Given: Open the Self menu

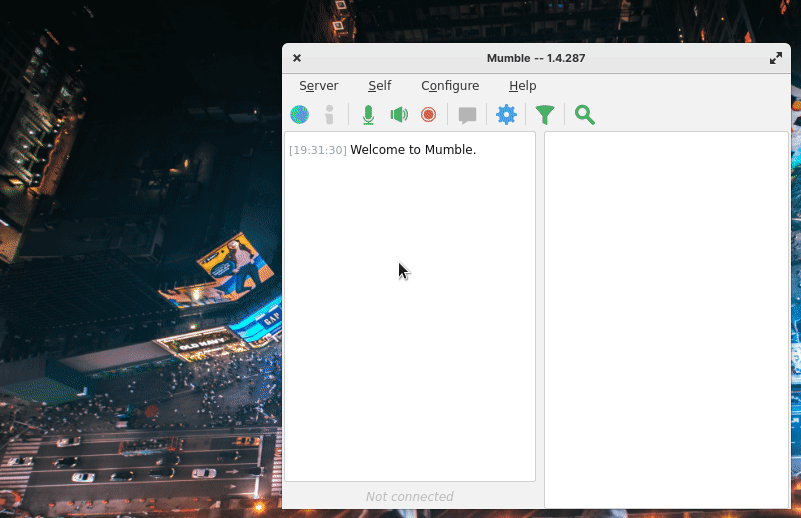Looking at the screenshot, I should point(380,86).
